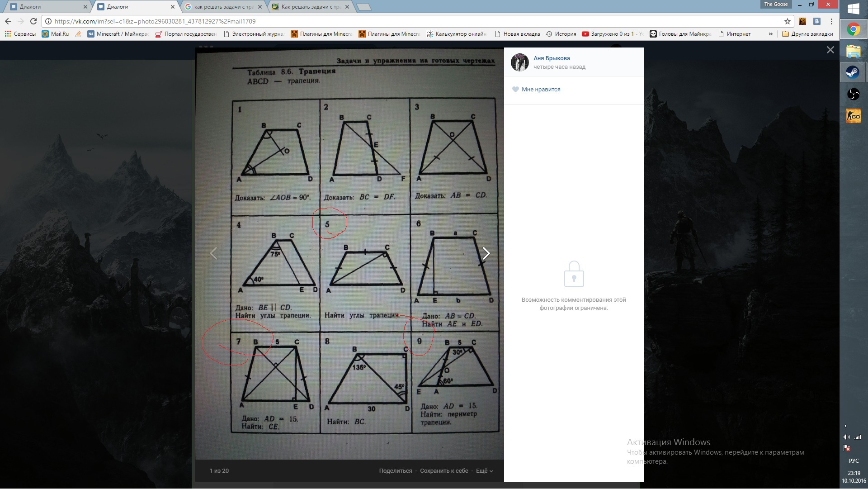
Task: Click the Chrome profile name The Goose
Action: click(776, 4)
